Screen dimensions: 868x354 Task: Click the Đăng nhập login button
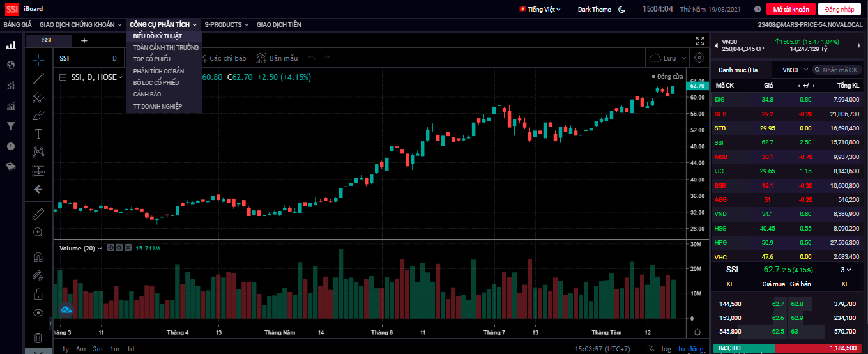click(x=839, y=9)
